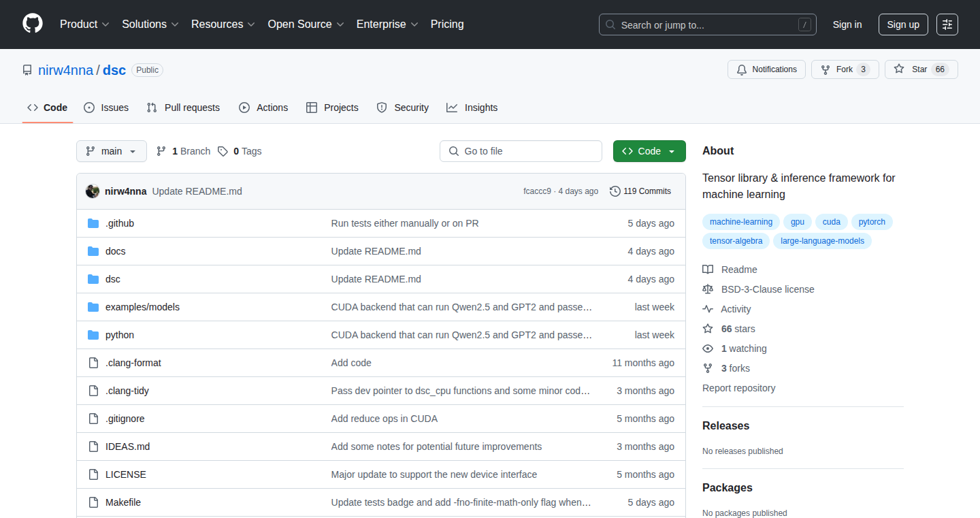Click the Makefile file icon
The width and height of the screenshot is (980, 518).
pos(93,502)
